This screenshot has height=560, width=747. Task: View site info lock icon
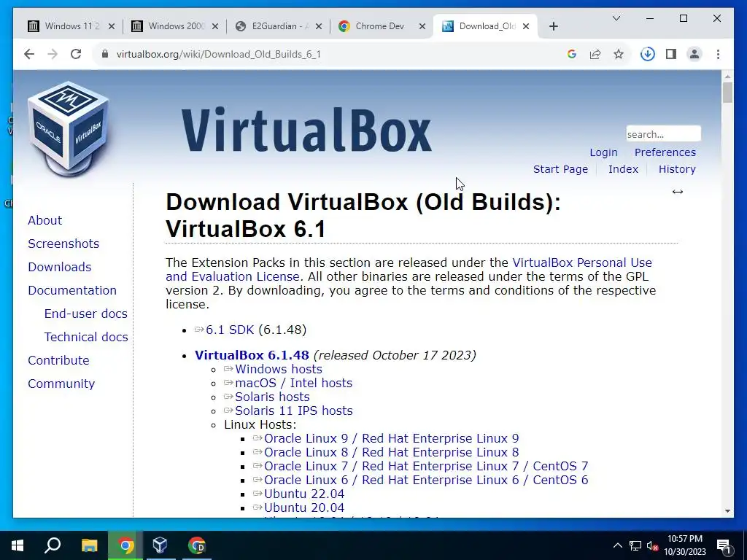pyautogui.click(x=105, y=54)
